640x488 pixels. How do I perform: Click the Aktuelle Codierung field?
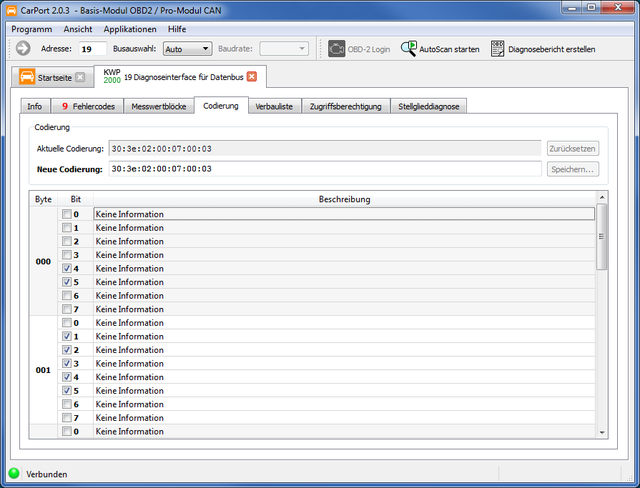tap(325, 149)
